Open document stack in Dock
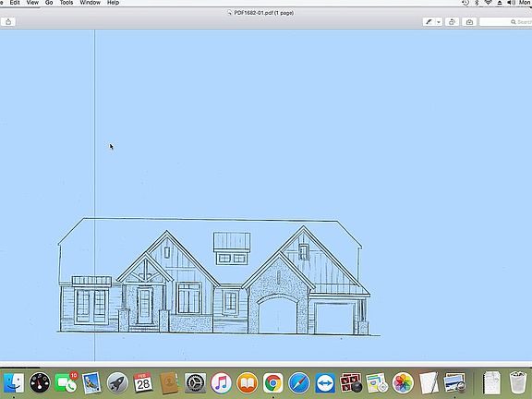This screenshot has width=532, height=399. pos(491,382)
